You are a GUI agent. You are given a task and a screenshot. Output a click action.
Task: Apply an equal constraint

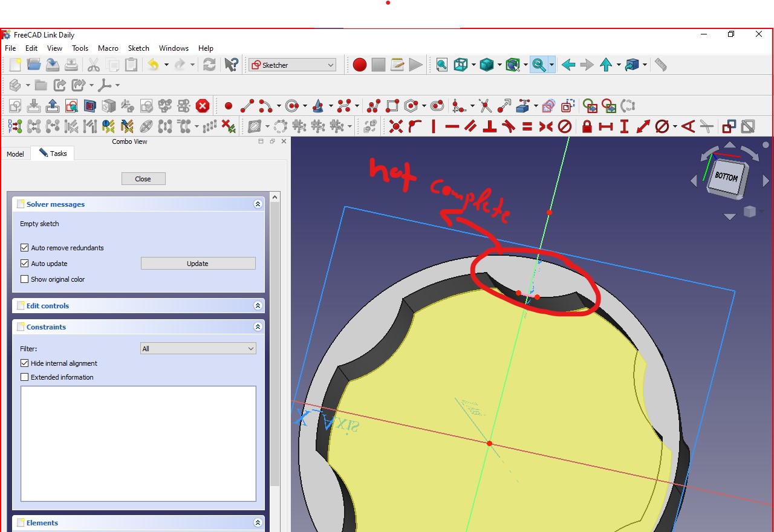tap(527, 126)
